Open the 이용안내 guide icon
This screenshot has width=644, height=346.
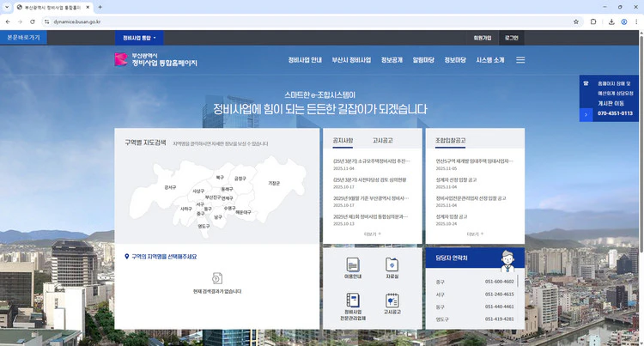coord(352,267)
